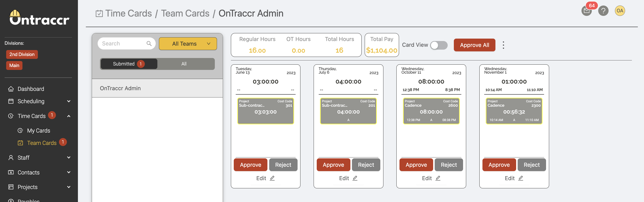Viewport: 644px width, 202px height.
Task: Click the Scheduling calendar icon
Action: coord(11,101)
